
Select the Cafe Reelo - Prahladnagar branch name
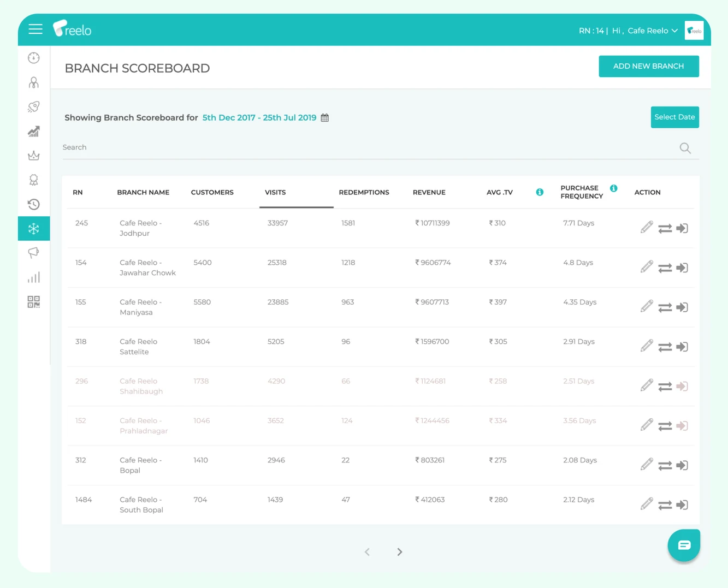144,426
